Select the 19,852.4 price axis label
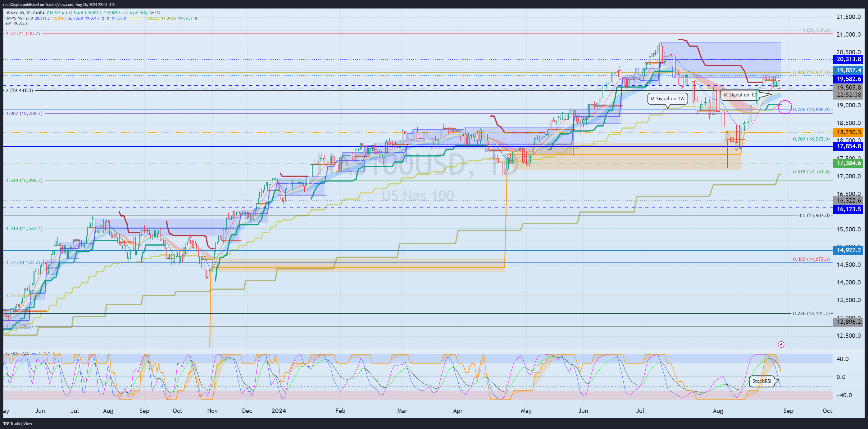 point(848,70)
